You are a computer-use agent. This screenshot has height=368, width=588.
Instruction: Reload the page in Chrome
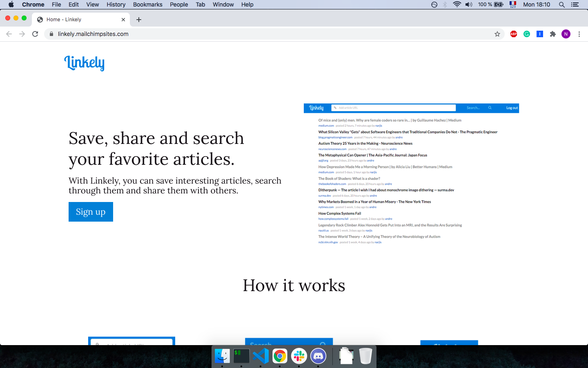coord(35,34)
